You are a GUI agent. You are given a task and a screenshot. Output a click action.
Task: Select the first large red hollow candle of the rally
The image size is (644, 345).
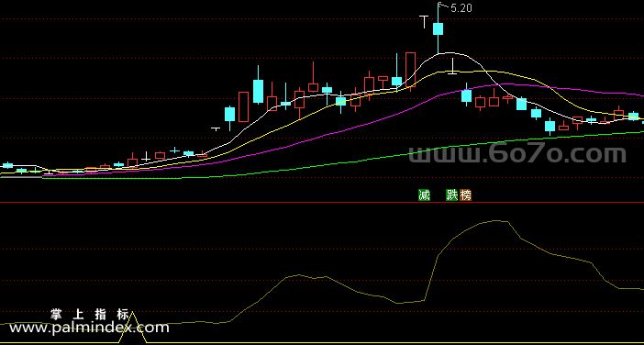tap(243, 106)
